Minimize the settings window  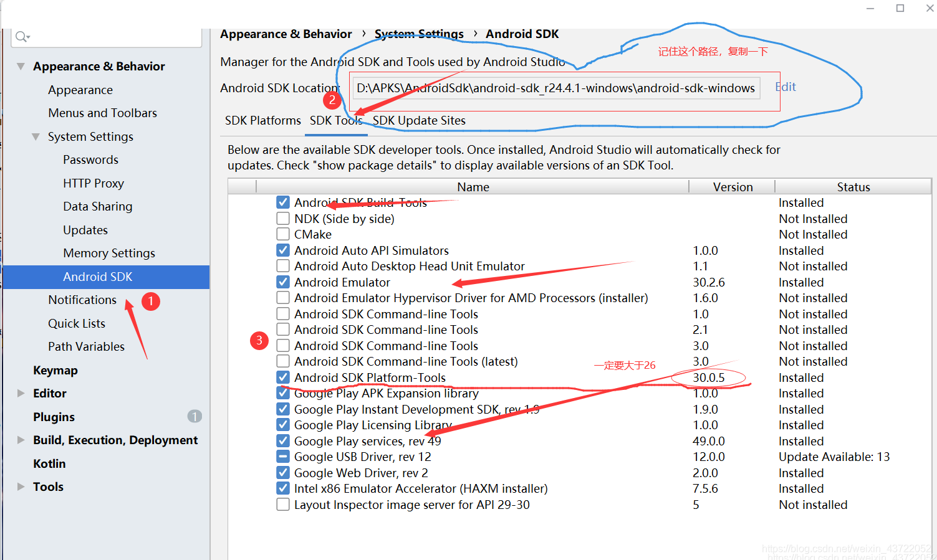click(x=870, y=8)
